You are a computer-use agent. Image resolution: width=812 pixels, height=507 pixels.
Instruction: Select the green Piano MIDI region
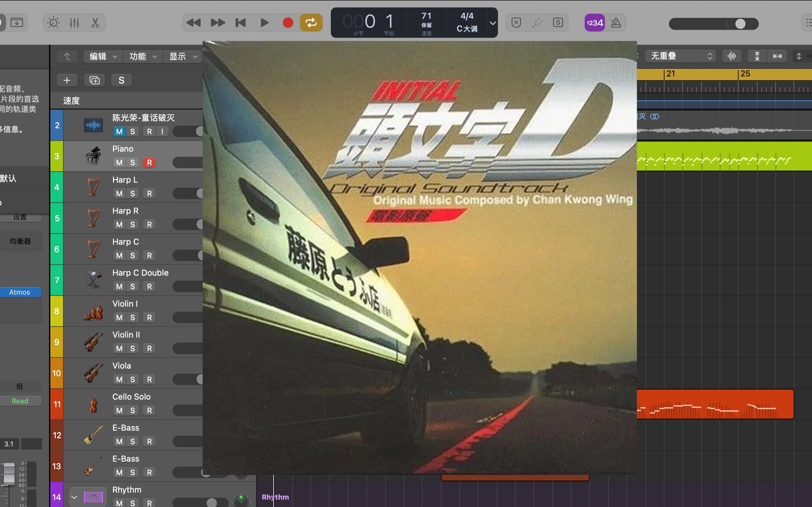tap(724, 156)
